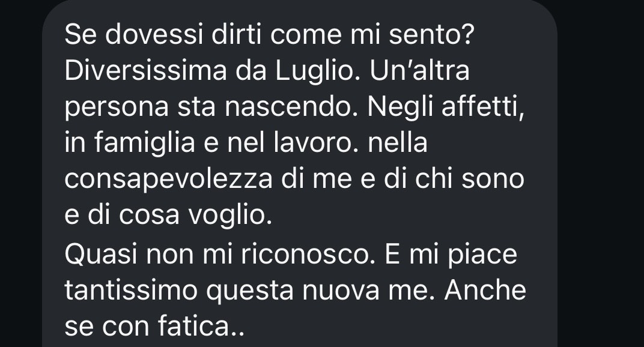Click the word "nascendo" in the bubble
This screenshot has height=347, width=644.
291,107
